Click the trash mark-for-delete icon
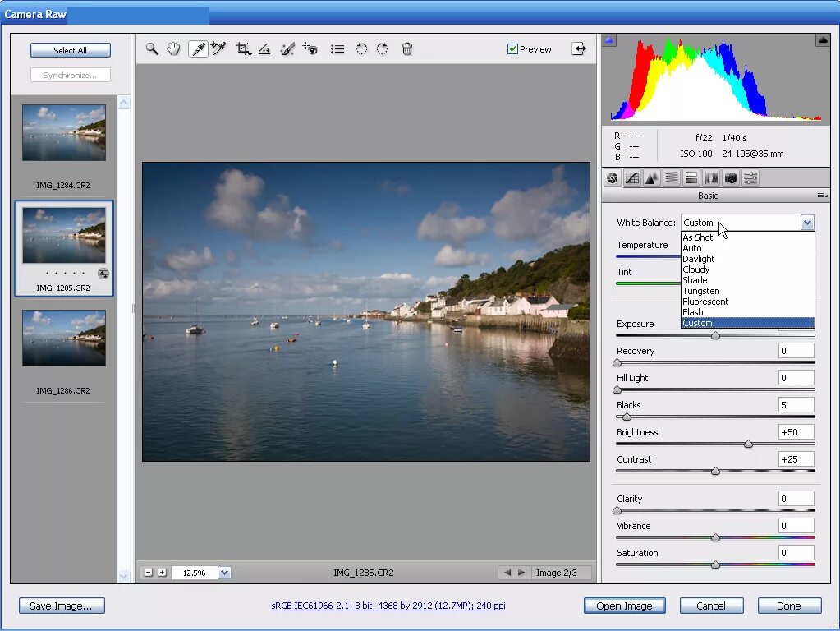This screenshot has width=840, height=631. pos(407,49)
